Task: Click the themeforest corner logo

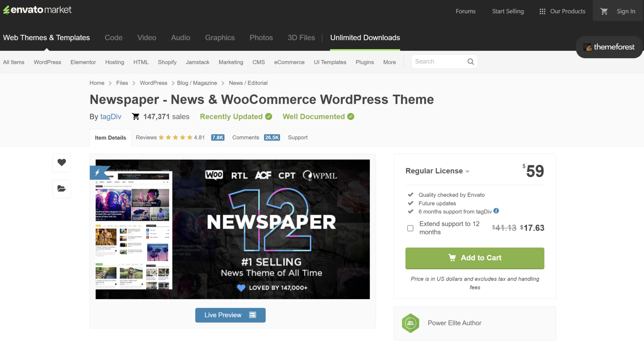Action: click(x=609, y=47)
